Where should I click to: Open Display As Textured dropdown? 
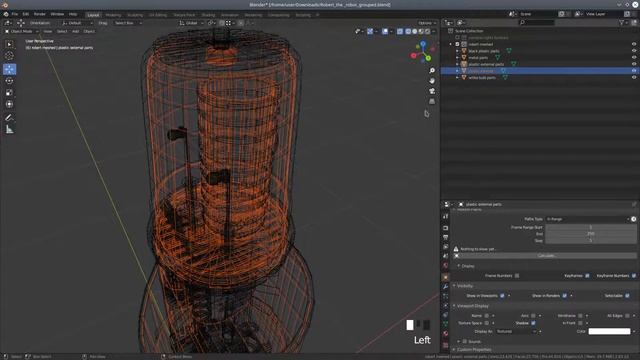tap(516, 331)
